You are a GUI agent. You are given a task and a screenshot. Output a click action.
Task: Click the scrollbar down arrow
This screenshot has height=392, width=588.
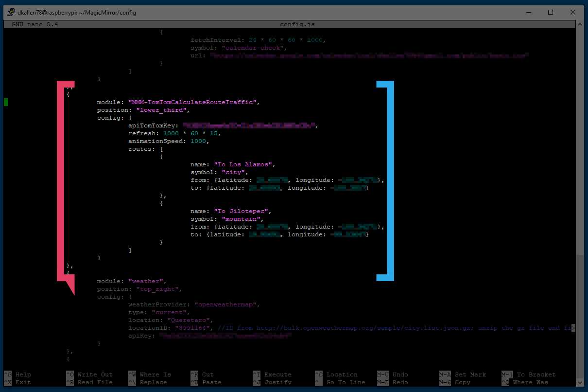(580, 383)
